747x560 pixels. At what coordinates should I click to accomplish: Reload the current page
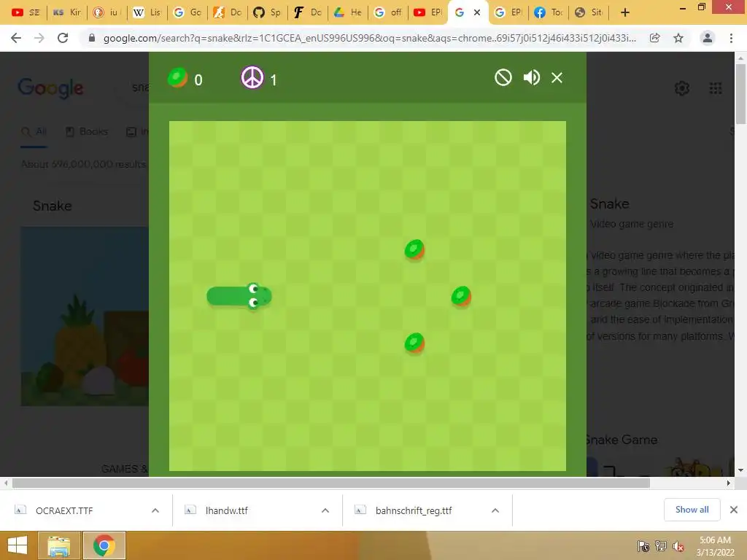tap(63, 38)
